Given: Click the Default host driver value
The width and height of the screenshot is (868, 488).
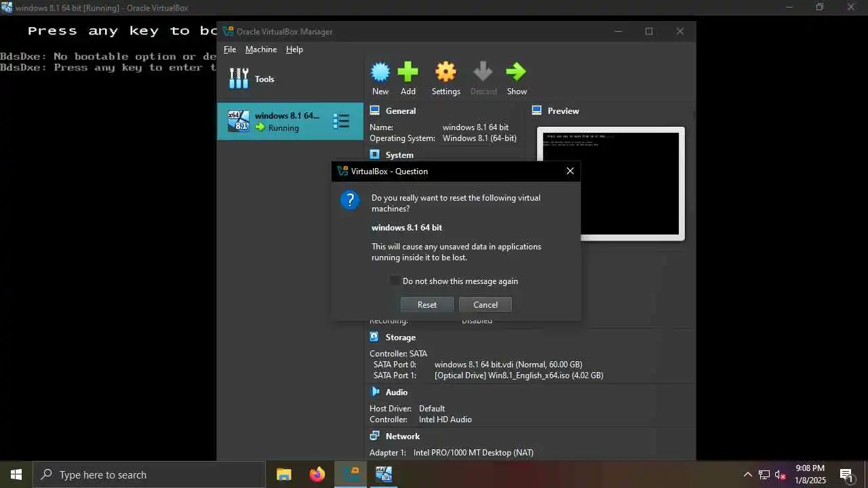Looking at the screenshot, I should [x=432, y=409].
